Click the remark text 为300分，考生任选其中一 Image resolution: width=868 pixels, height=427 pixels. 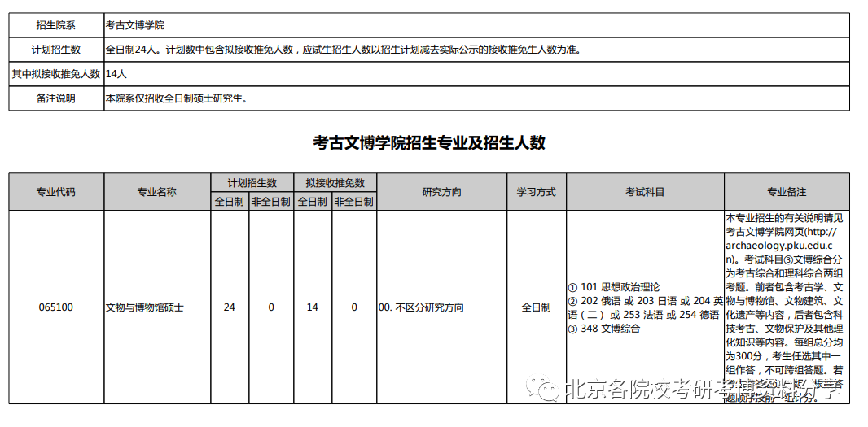pyautogui.click(x=784, y=356)
